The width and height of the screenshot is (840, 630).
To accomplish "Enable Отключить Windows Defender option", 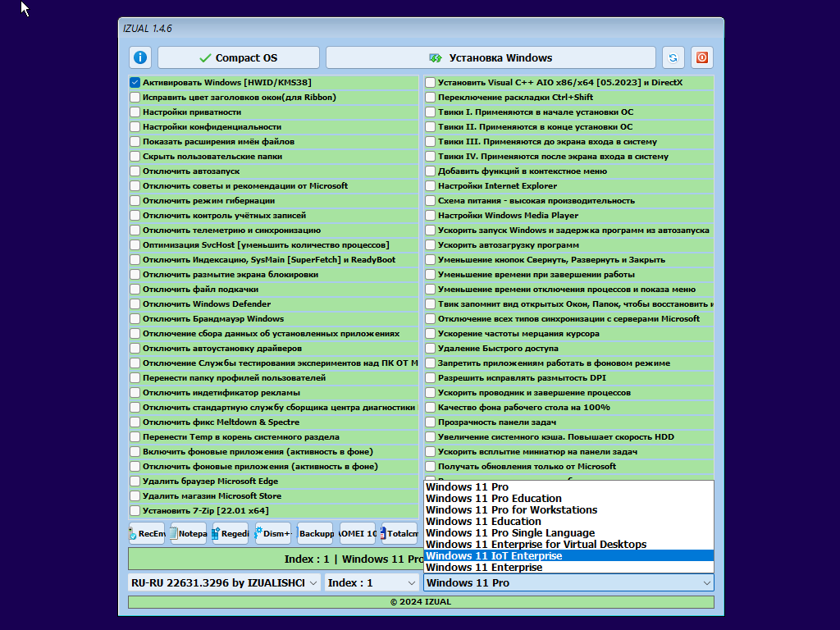I will pyautogui.click(x=135, y=304).
